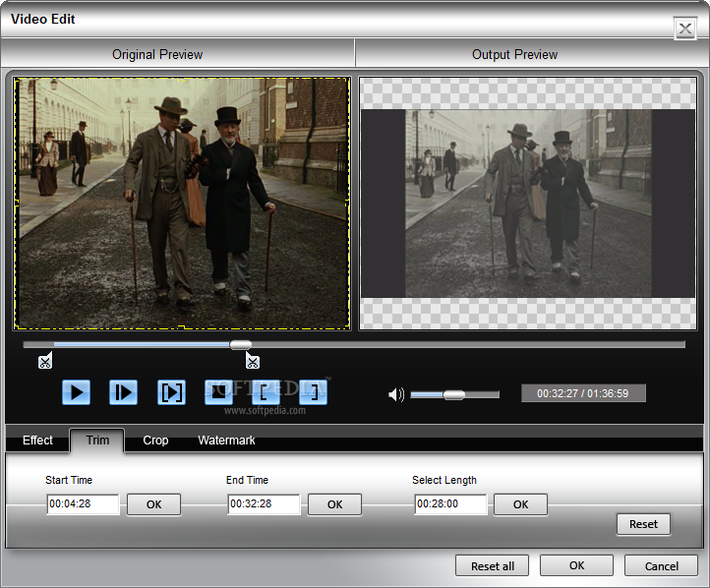
Task: Click the Original Preview video frame
Action: (182, 204)
